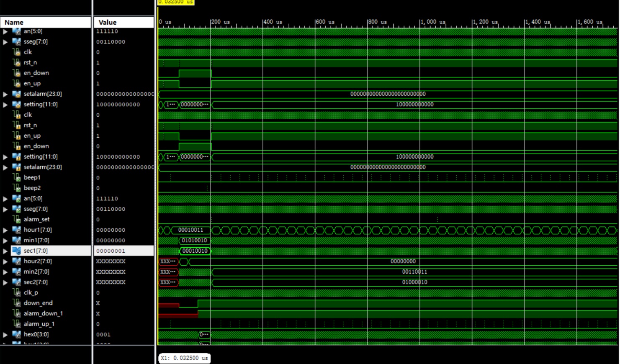Click the hour2[7:0] value XXXXXXXX

point(111,261)
